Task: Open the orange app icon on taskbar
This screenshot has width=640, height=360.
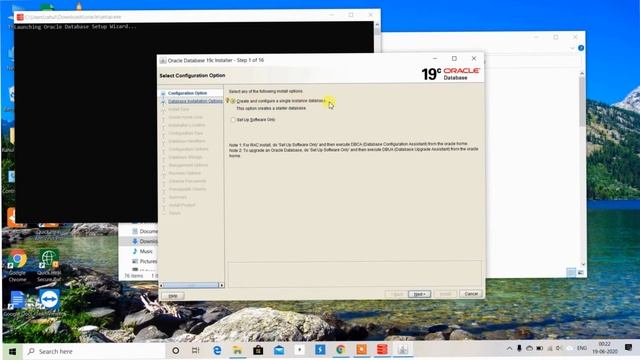Action: coord(362,350)
